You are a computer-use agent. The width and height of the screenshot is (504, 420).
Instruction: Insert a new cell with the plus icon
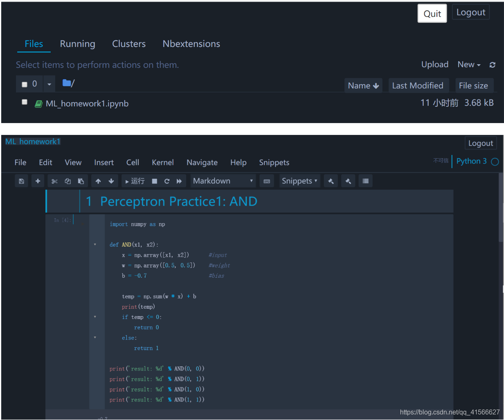click(x=38, y=181)
